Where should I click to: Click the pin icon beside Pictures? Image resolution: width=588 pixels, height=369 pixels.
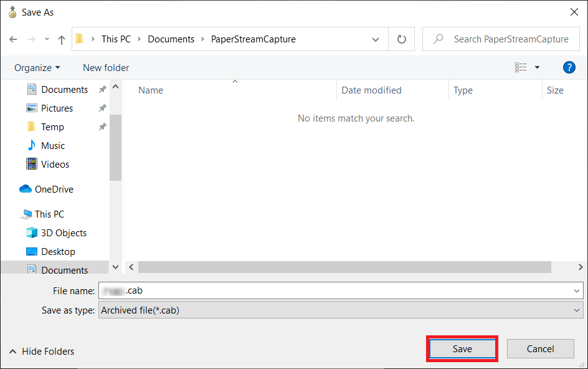102,108
